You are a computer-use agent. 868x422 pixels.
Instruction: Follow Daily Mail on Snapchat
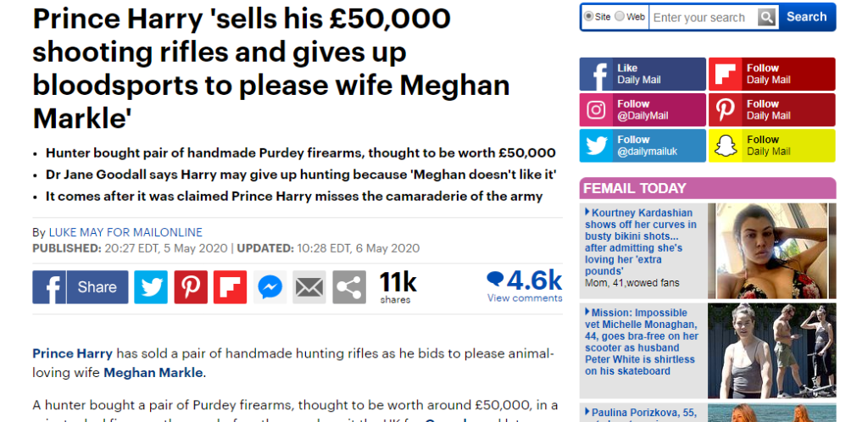(771, 146)
